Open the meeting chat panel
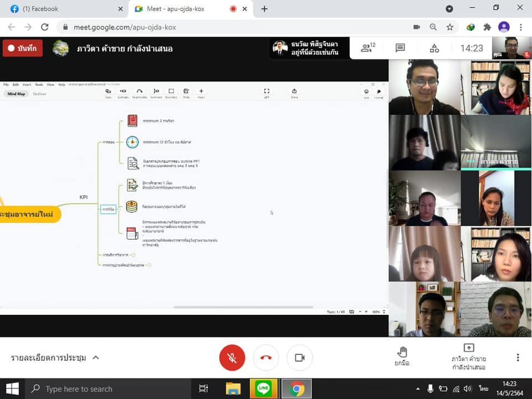 coord(400,48)
